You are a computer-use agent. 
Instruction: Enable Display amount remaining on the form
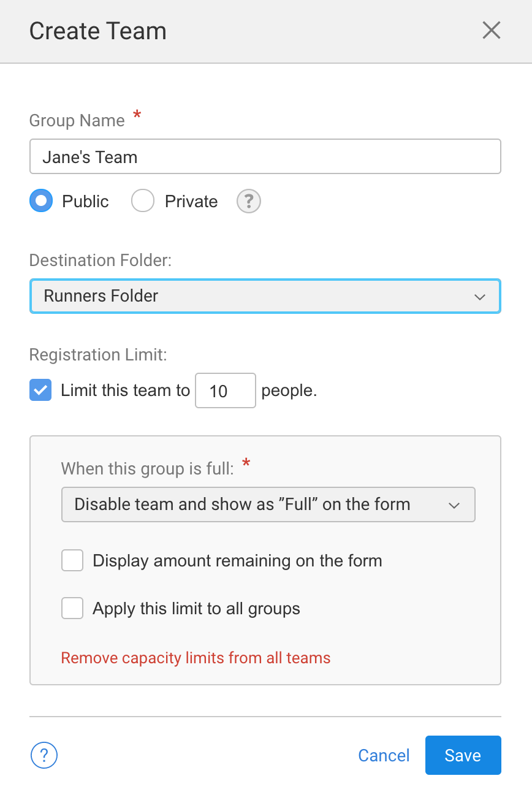72,560
